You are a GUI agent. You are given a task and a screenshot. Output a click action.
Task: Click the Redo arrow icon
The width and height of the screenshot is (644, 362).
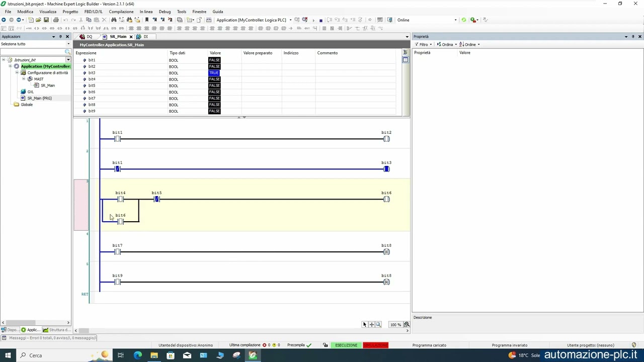pyautogui.click(x=73, y=20)
